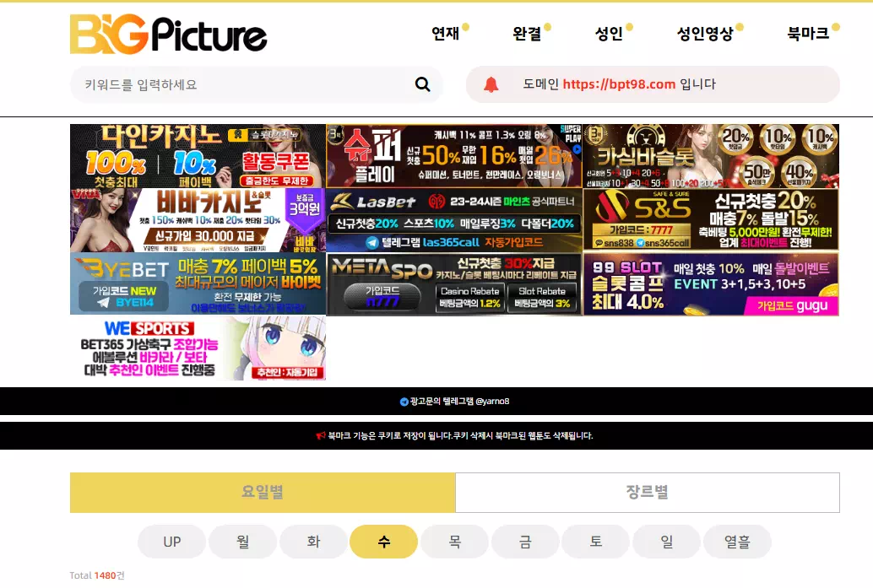Select the 화 day filter
The height and width of the screenshot is (588, 873).
(x=313, y=542)
